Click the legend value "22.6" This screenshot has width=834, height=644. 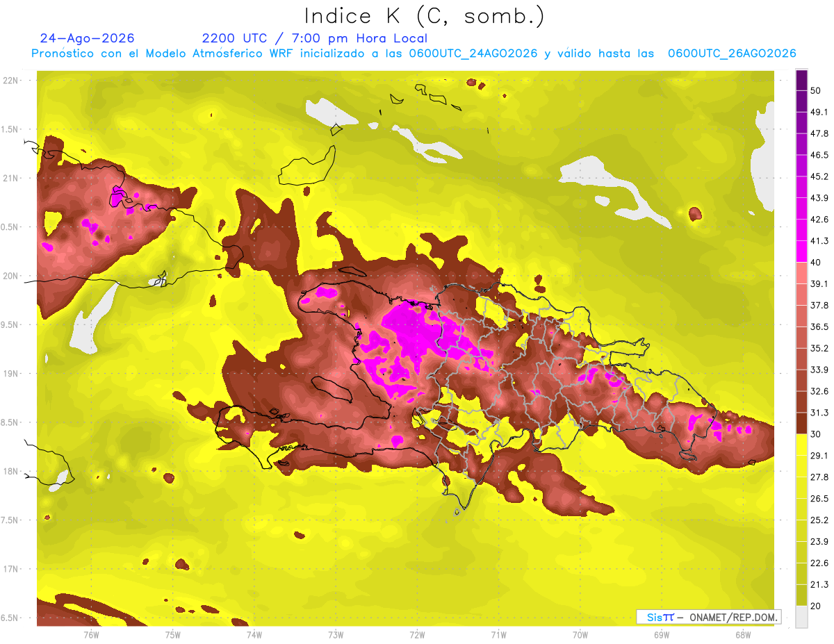tap(820, 563)
